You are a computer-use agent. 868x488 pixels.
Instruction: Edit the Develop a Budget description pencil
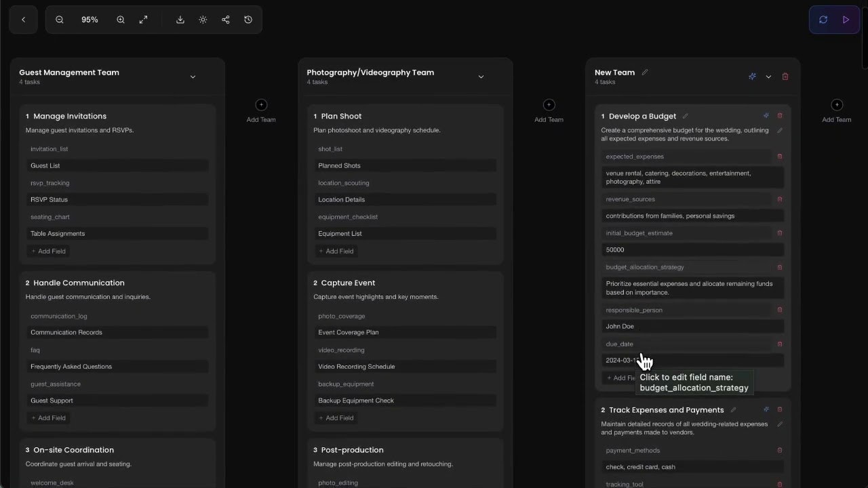point(780,130)
